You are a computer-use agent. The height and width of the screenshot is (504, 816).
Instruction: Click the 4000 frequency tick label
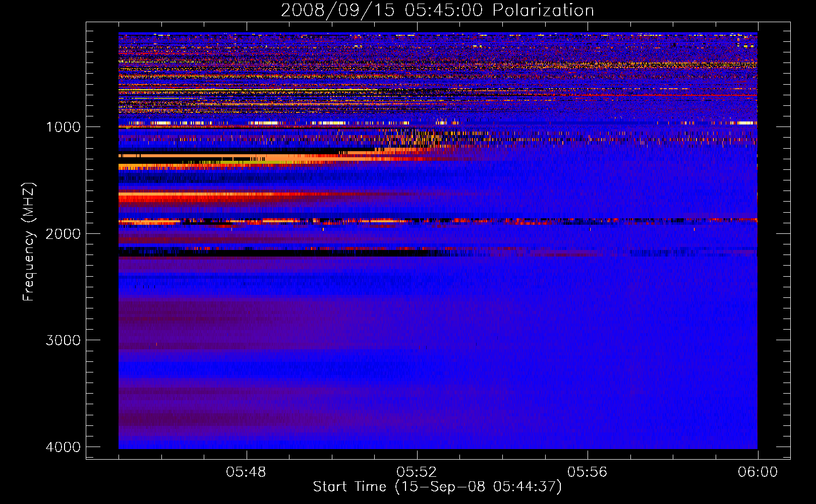click(x=63, y=447)
